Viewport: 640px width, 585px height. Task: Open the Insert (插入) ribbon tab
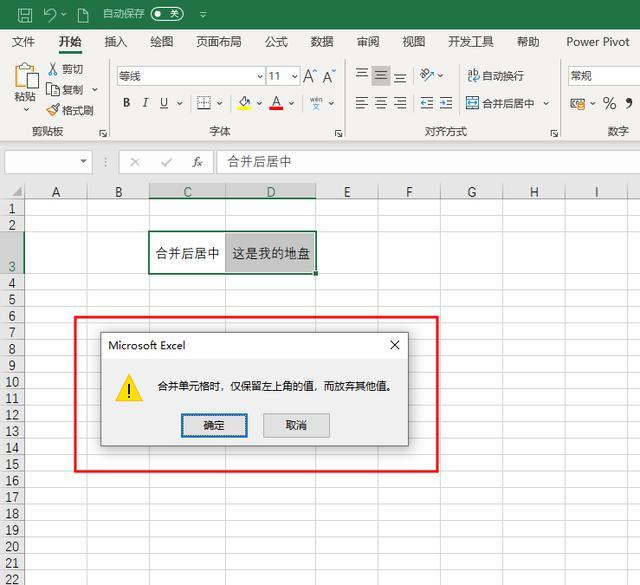click(x=116, y=42)
